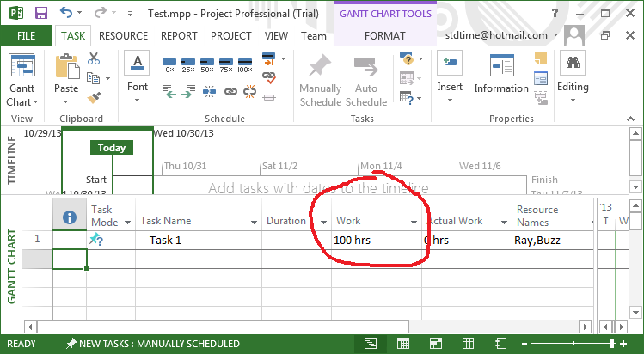The width and height of the screenshot is (644, 354).
Task: Link the selected tasks
Action: [x=230, y=91]
